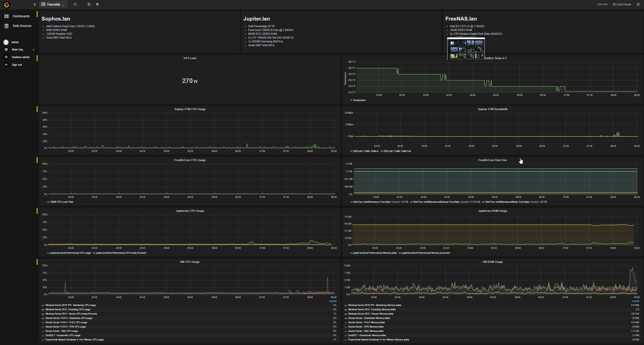Screen dimensions: 644x345
Task: Click FreeNAS.lan CPU Usage panel title
Action: coord(190,160)
